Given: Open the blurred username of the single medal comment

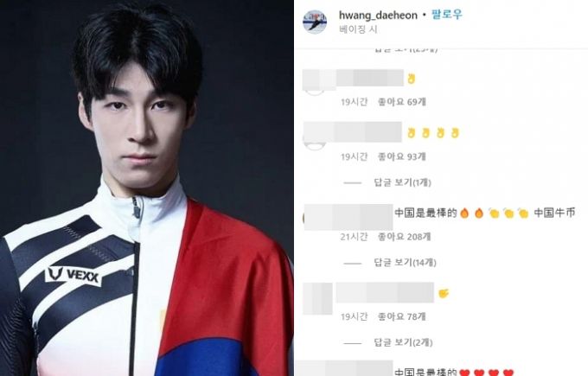Looking at the screenshot, I should click(370, 78).
